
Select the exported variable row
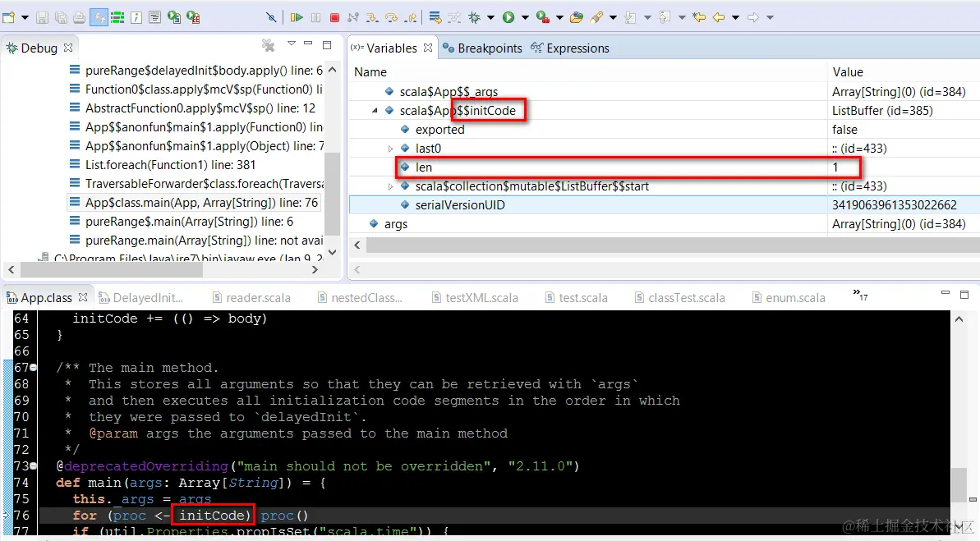(665, 130)
